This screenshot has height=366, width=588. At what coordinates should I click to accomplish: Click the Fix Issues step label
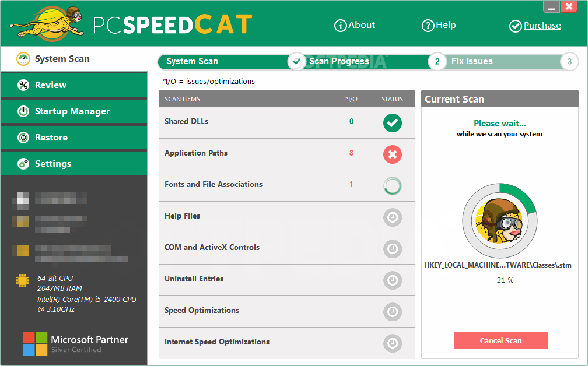[472, 61]
